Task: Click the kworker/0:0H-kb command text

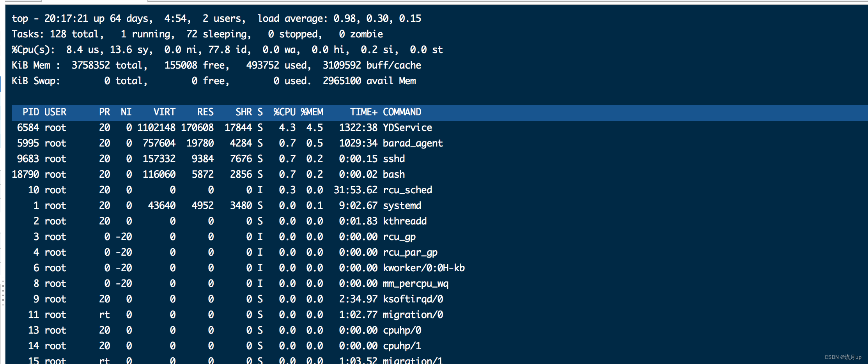Action: pos(424,268)
